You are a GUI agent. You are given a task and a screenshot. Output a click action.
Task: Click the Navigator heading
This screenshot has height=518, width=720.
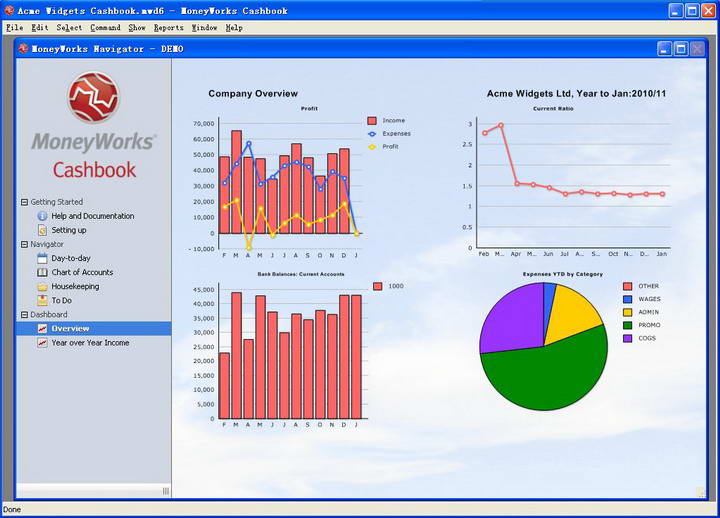point(47,244)
